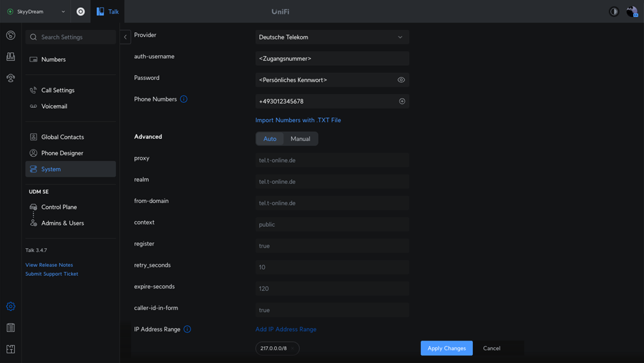Click Import Numbers with .TXT File link
This screenshot has height=363, width=644.
[x=298, y=120]
